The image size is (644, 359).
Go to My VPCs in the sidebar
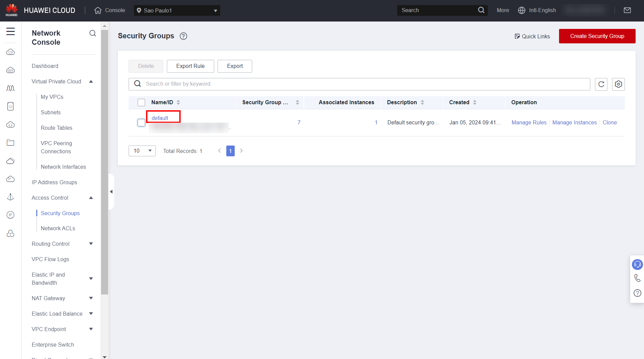(x=52, y=97)
